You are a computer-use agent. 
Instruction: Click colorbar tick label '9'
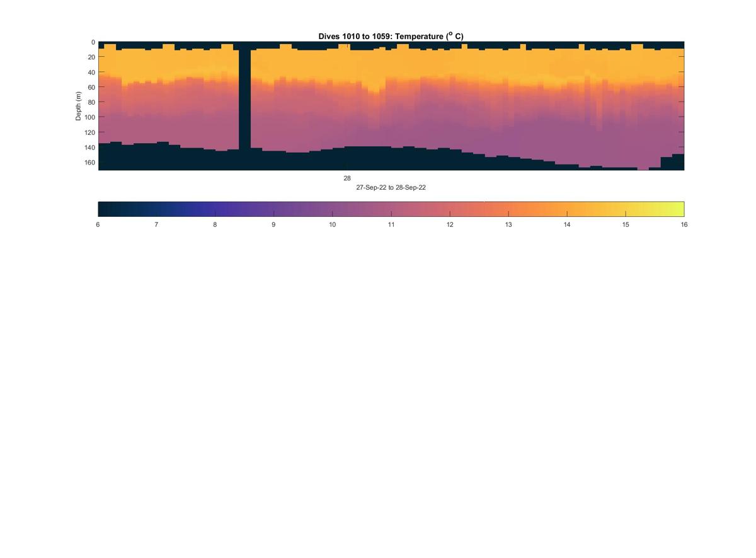pos(273,224)
